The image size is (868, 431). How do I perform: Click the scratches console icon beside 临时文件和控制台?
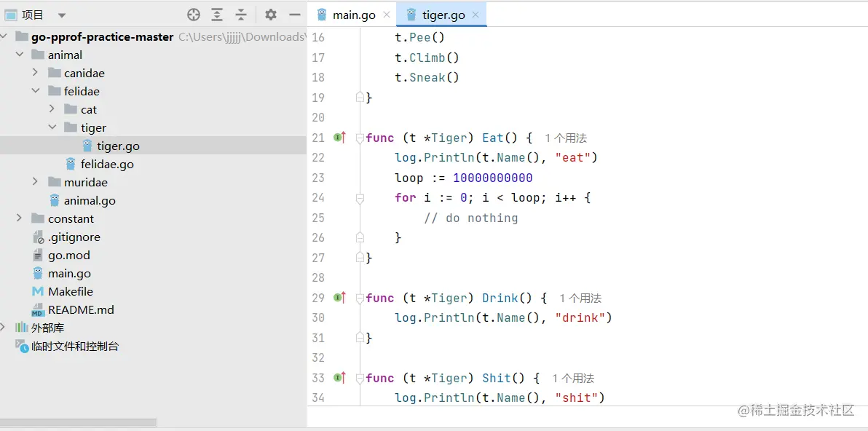(x=22, y=347)
